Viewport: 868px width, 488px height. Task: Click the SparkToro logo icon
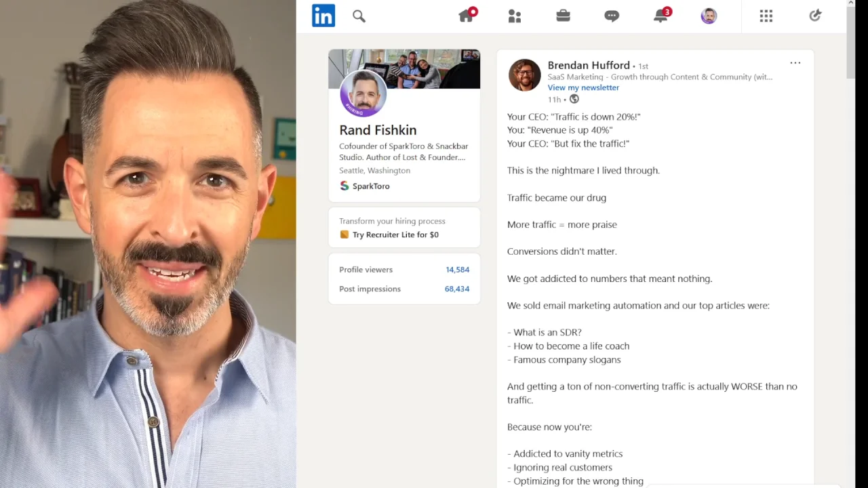pos(344,186)
